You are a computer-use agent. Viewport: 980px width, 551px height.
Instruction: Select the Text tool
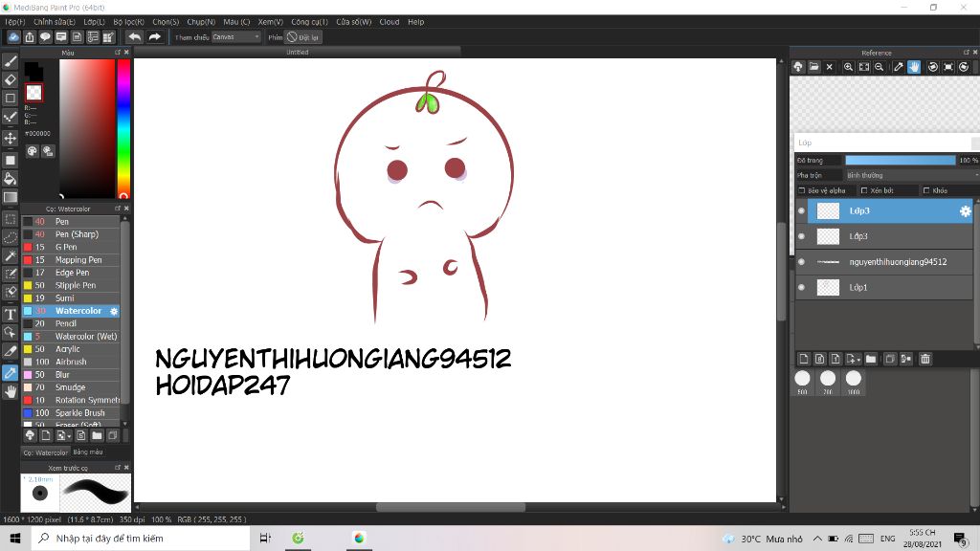click(x=10, y=314)
